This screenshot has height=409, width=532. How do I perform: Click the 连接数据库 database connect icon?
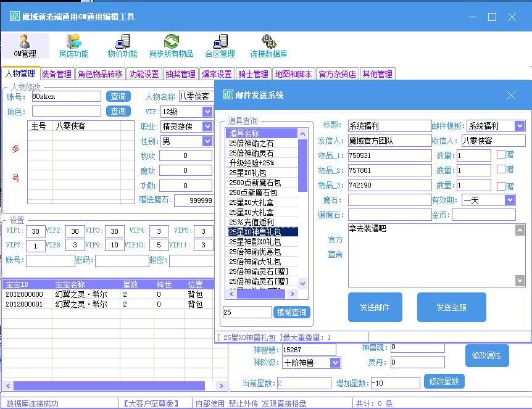[270, 46]
